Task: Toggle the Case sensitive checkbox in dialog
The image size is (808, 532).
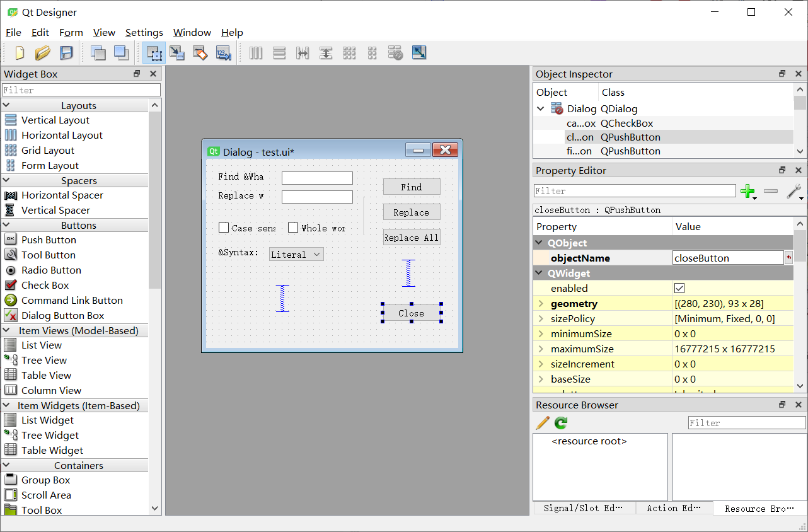Action: (x=224, y=228)
